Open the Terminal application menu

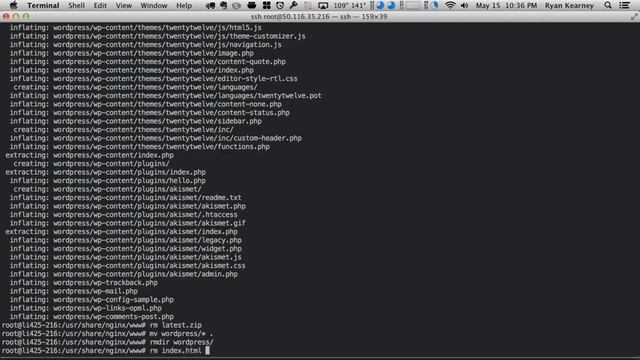pos(43,5)
